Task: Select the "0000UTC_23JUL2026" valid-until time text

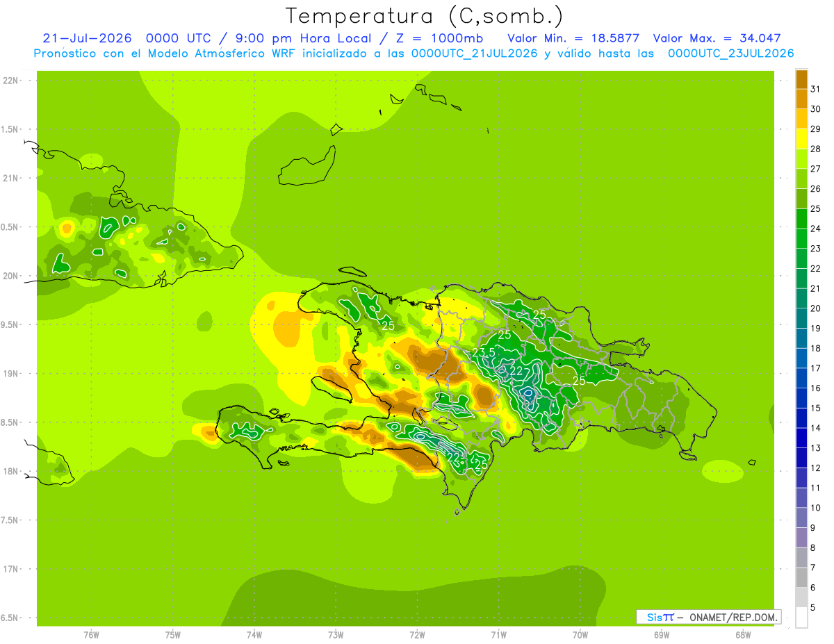Action: pyautogui.click(x=730, y=53)
